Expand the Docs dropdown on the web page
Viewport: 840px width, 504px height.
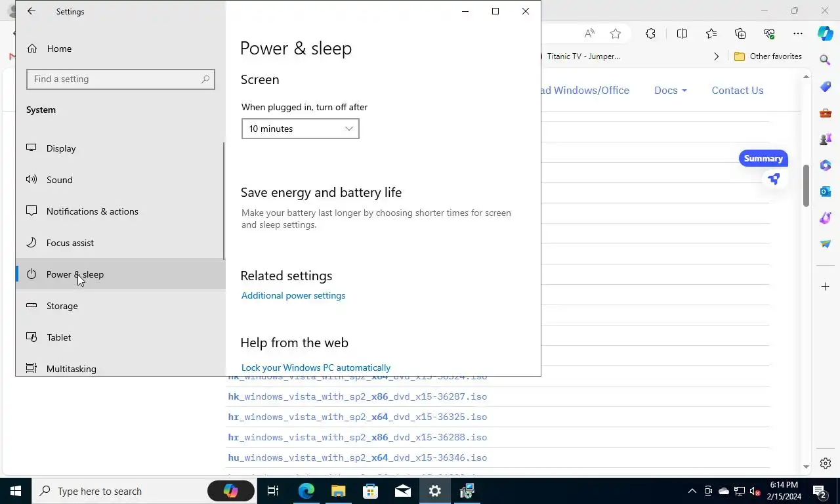[671, 91]
